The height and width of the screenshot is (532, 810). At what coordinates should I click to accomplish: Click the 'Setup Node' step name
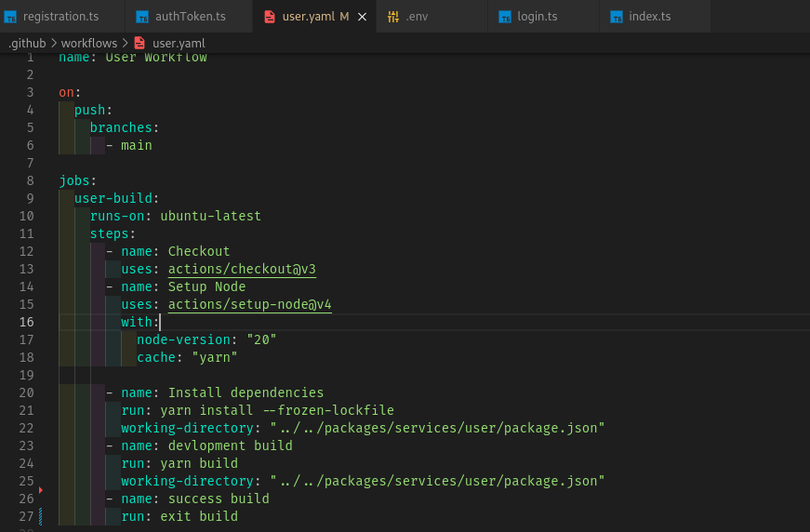[x=206, y=286]
